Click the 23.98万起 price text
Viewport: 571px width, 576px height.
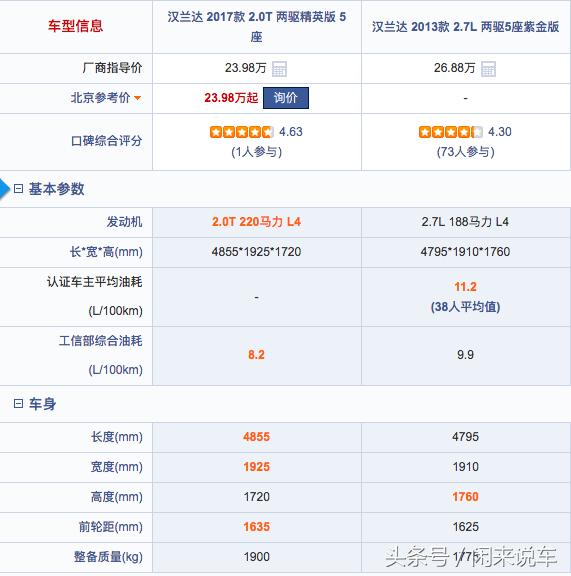click(x=231, y=98)
